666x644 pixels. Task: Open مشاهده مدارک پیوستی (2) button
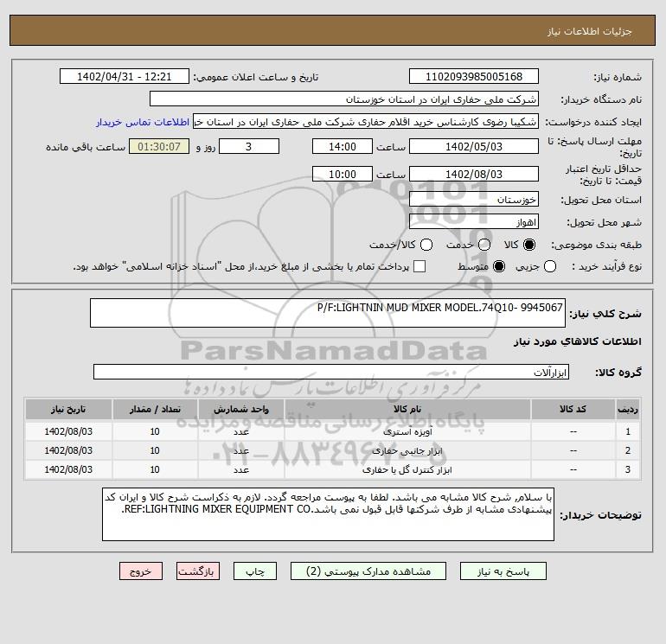(x=368, y=571)
